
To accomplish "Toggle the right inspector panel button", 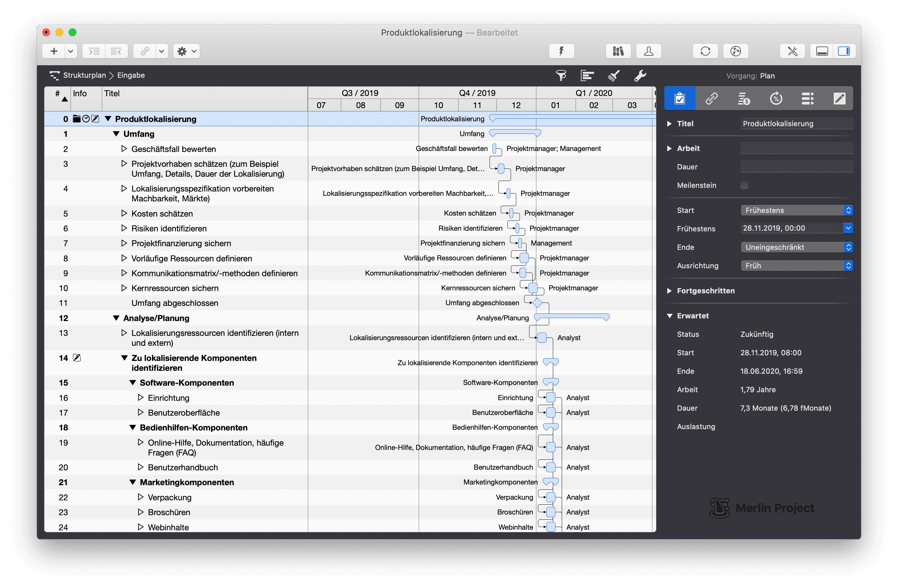I will point(844,51).
